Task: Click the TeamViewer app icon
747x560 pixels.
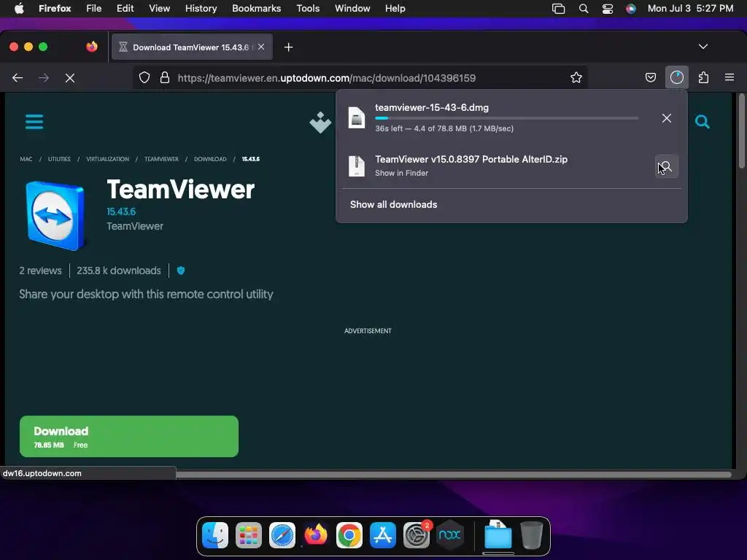Action: click(x=55, y=216)
